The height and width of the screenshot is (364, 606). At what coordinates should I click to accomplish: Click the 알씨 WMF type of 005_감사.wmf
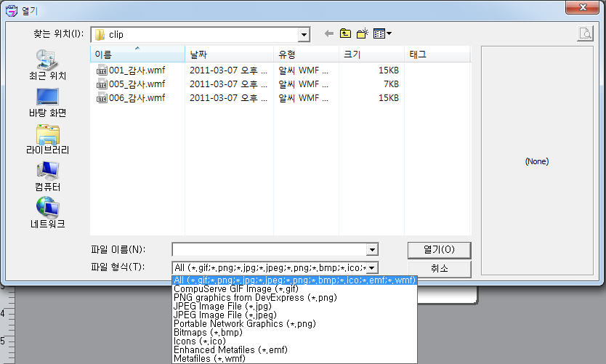pyautogui.click(x=304, y=84)
